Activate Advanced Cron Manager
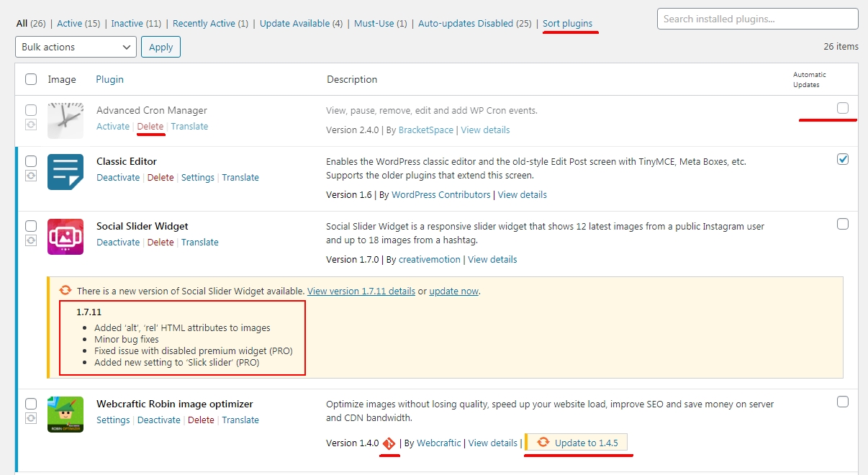 click(113, 126)
